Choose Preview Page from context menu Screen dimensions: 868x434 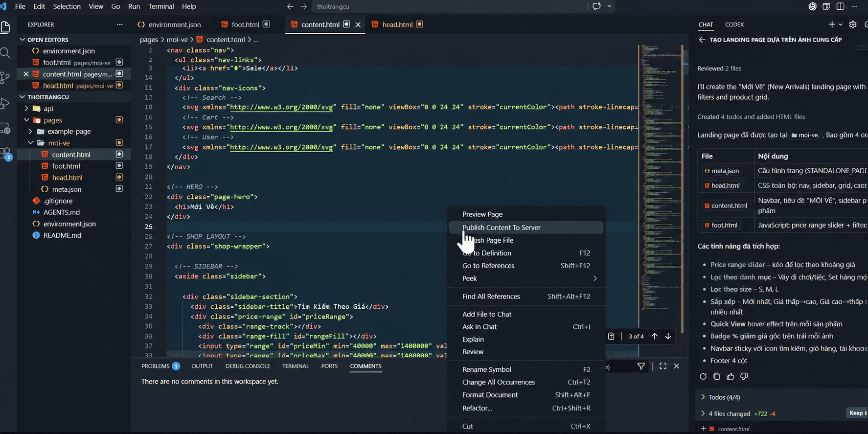pos(526,214)
